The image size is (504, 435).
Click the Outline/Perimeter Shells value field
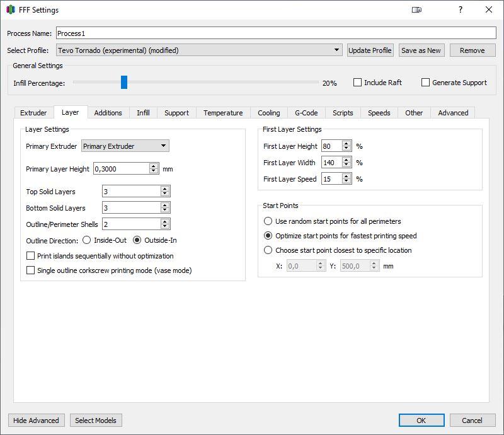[x=131, y=224]
